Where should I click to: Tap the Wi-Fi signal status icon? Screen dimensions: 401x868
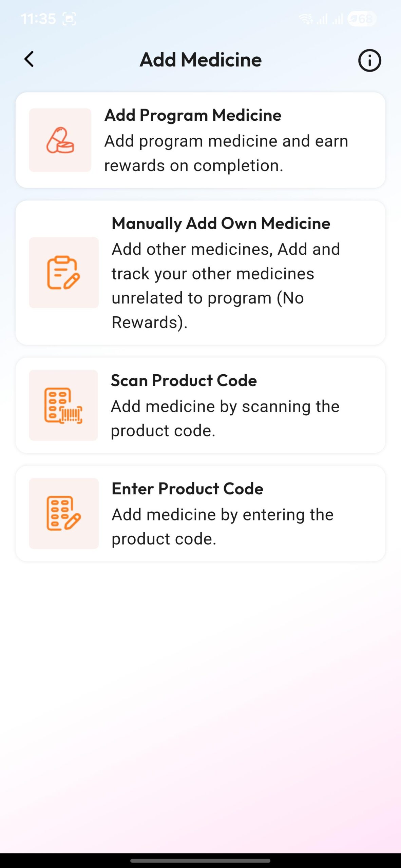306,19
